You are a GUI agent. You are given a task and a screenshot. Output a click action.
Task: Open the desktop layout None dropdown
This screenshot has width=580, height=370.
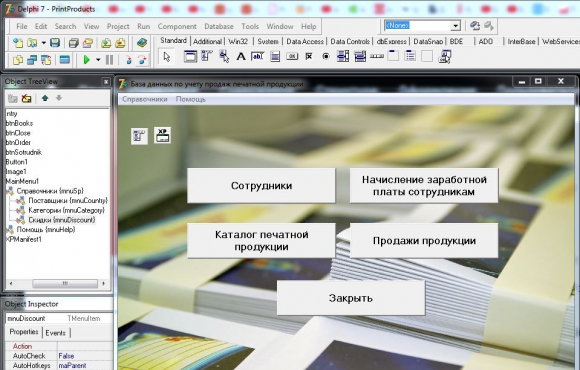(x=456, y=26)
